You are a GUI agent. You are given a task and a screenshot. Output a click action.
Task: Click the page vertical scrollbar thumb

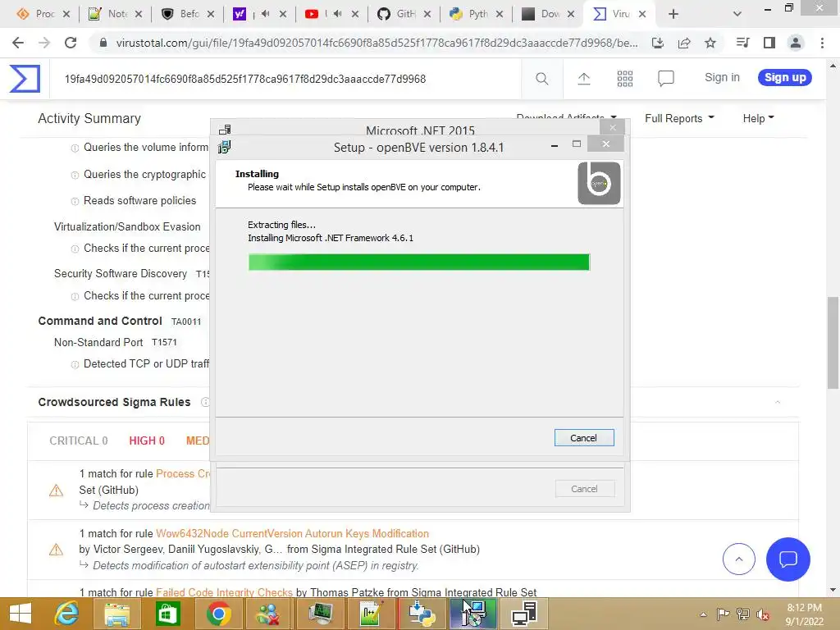tap(833, 343)
